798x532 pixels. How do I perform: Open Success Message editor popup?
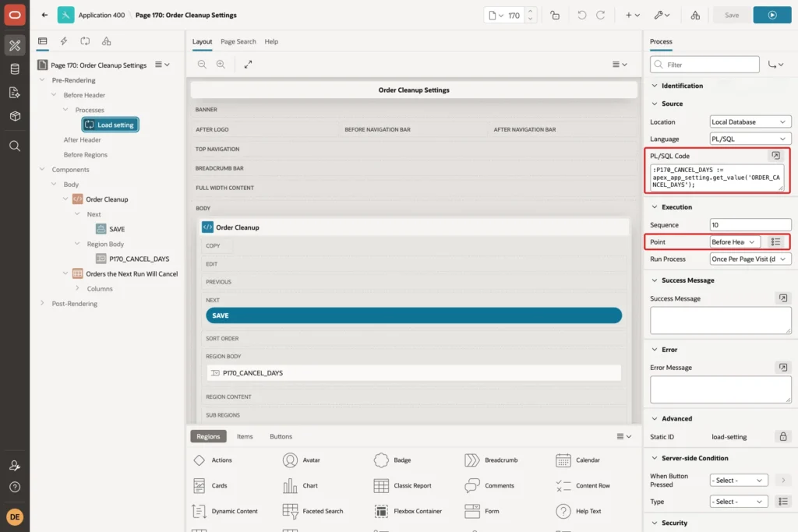[782, 298]
